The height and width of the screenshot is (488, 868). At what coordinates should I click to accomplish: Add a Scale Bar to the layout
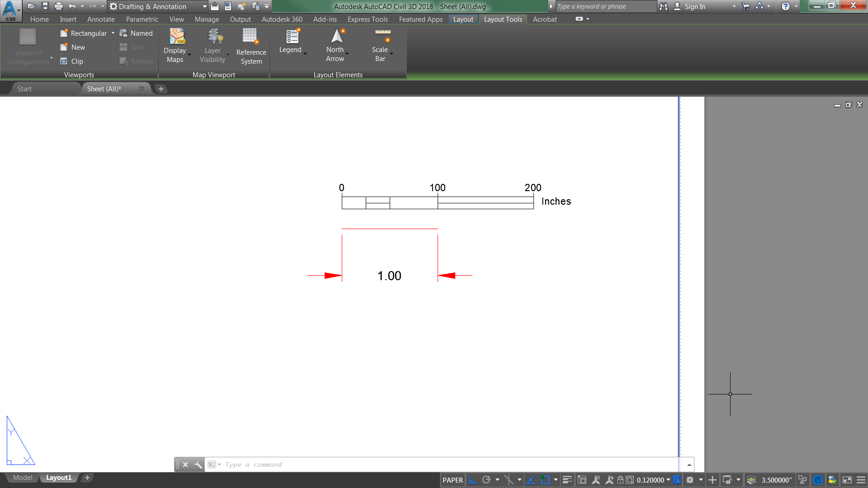point(380,45)
